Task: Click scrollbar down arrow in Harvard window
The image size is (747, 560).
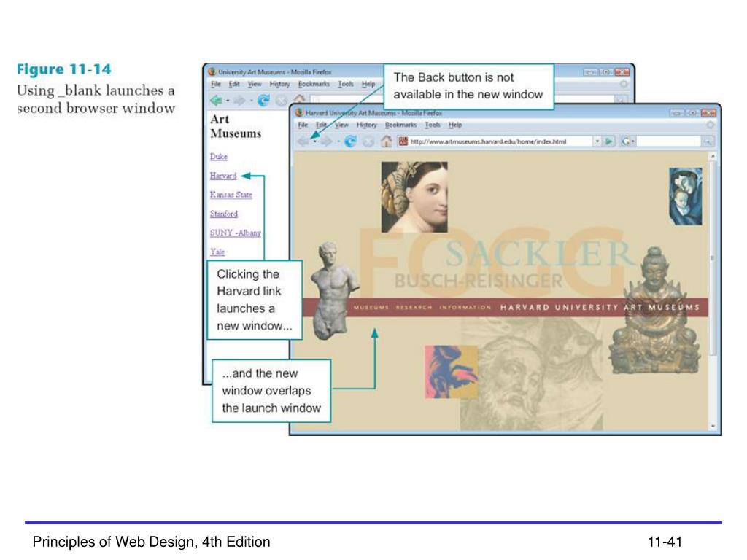Action: click(x=713, y=426)
